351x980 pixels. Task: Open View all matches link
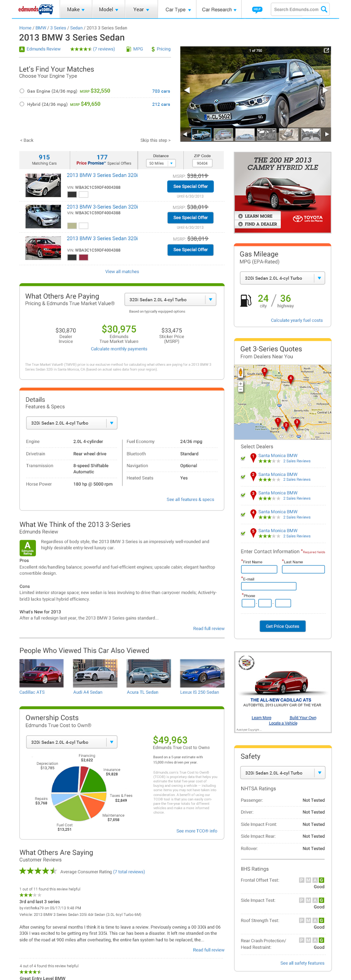(122, 271)
